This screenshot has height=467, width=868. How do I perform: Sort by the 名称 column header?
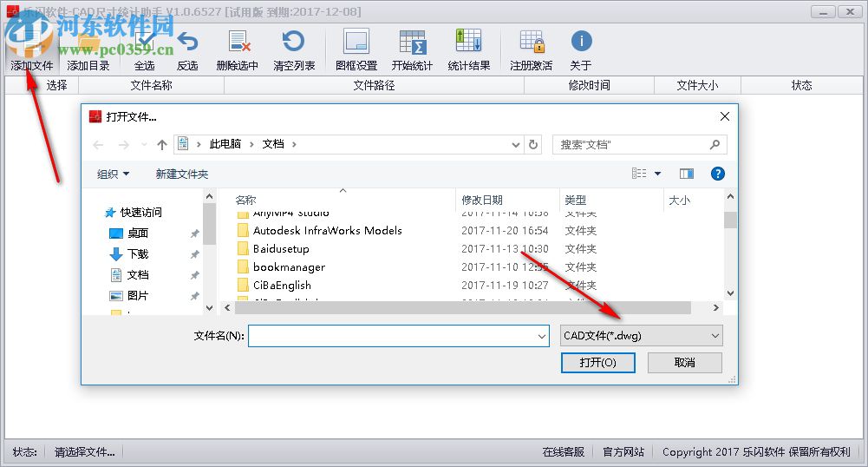343,200
